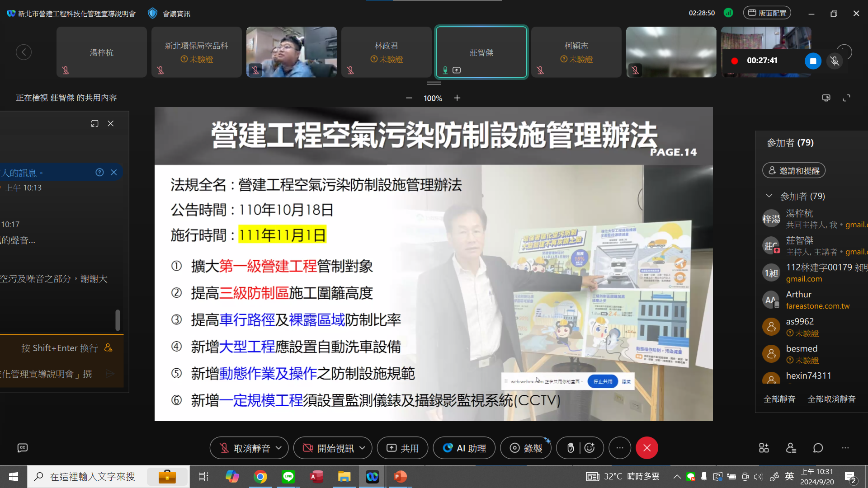The width and height of the screenshot is (868, 488).
Task: Open the apps grid icon
Action: coord(764,448)
